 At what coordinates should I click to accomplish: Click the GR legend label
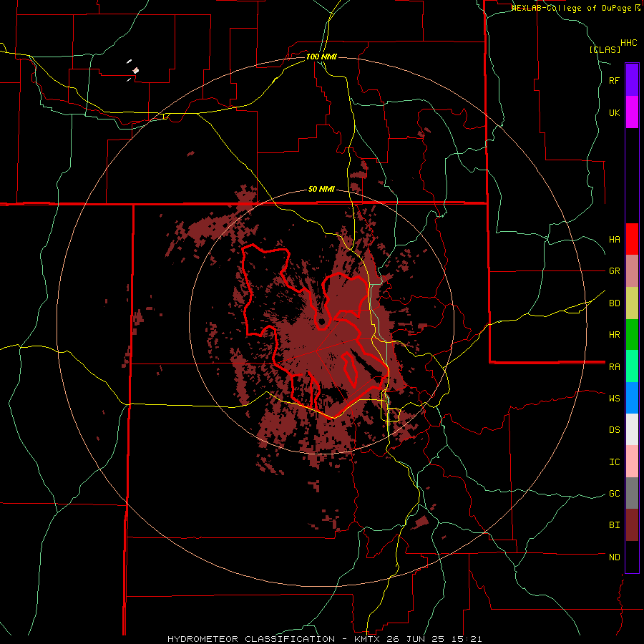point(615,271)
